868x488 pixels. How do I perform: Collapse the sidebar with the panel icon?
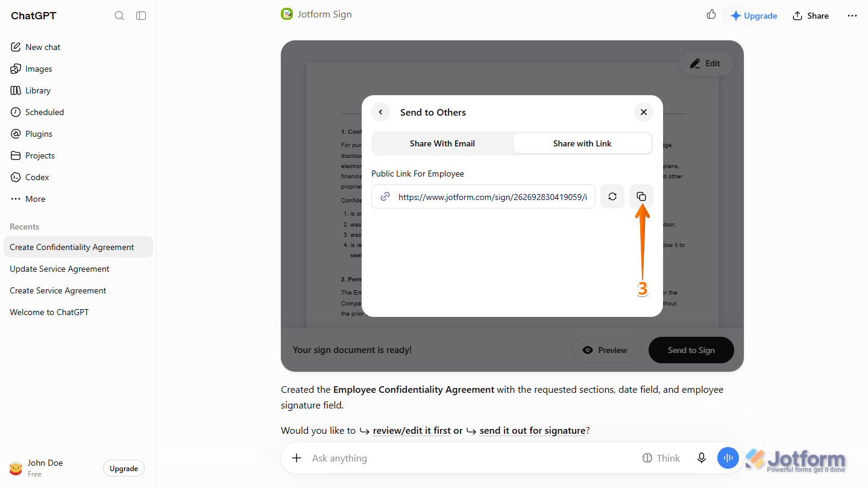[141, 16]
